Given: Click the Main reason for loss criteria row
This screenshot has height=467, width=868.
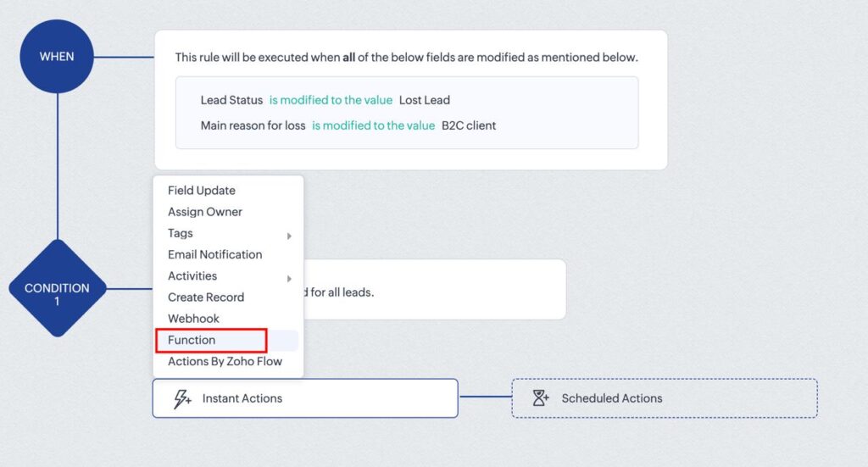Looking at the screenshot, I should pos(348,125).
